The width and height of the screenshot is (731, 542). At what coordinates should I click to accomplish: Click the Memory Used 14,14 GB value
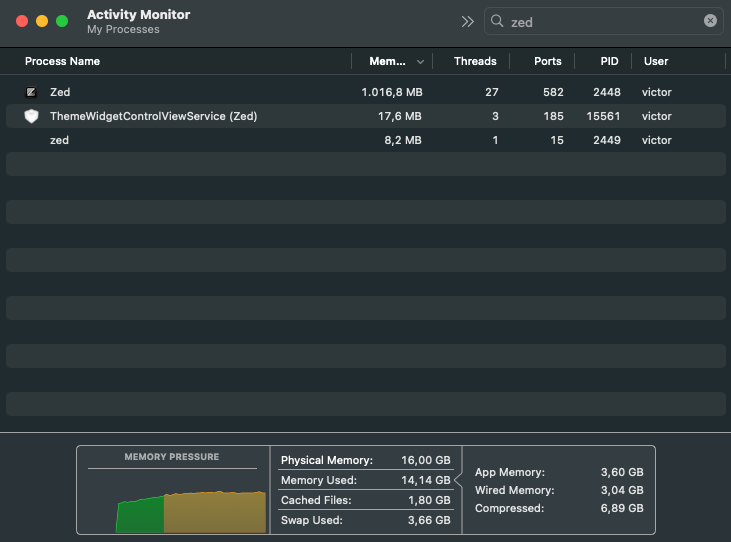coord(426,480)
